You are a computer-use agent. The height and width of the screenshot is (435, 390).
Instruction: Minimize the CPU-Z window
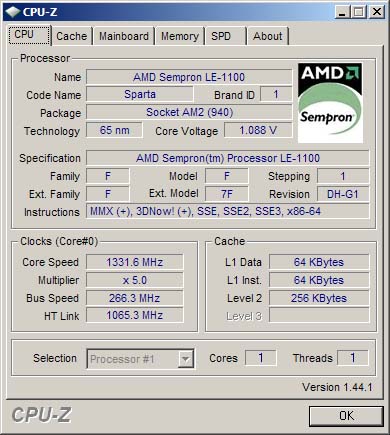(342, 12)
